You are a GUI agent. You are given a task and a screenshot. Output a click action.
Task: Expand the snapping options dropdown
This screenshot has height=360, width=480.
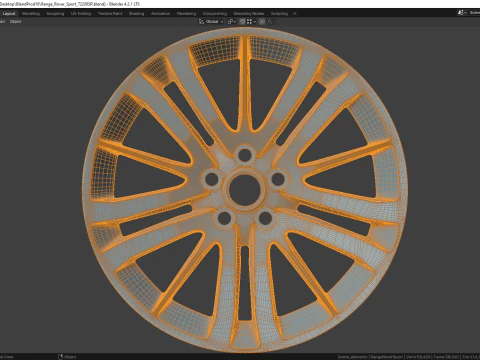251,22
